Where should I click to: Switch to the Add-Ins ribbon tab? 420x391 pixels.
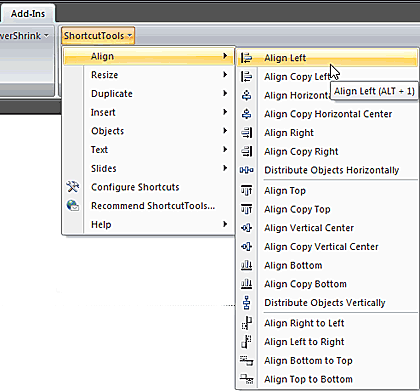pos(28,14)
